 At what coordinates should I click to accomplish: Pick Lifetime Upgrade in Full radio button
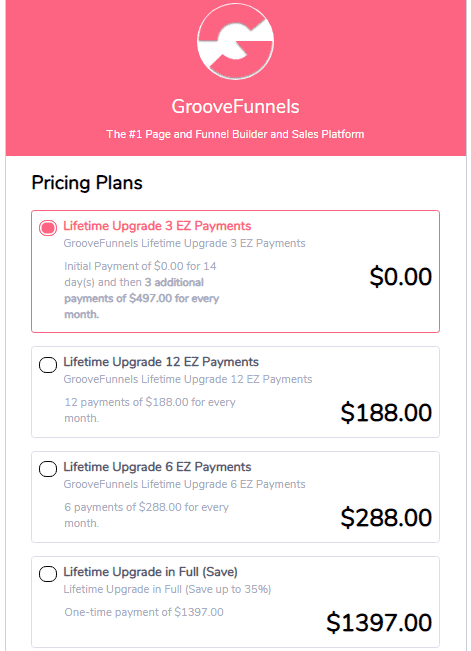(48, 574)
